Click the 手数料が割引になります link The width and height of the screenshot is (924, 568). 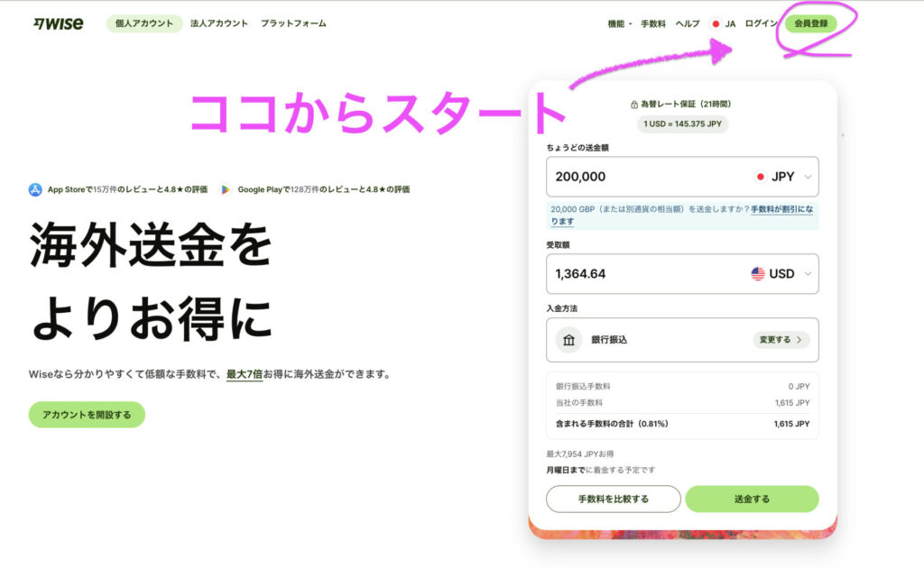(x=781, y=209)
